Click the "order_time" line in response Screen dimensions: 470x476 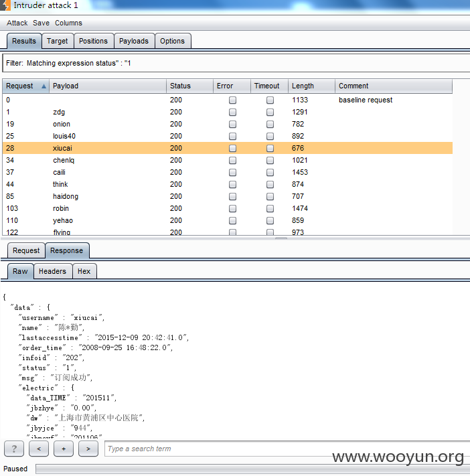click(95, 347)
